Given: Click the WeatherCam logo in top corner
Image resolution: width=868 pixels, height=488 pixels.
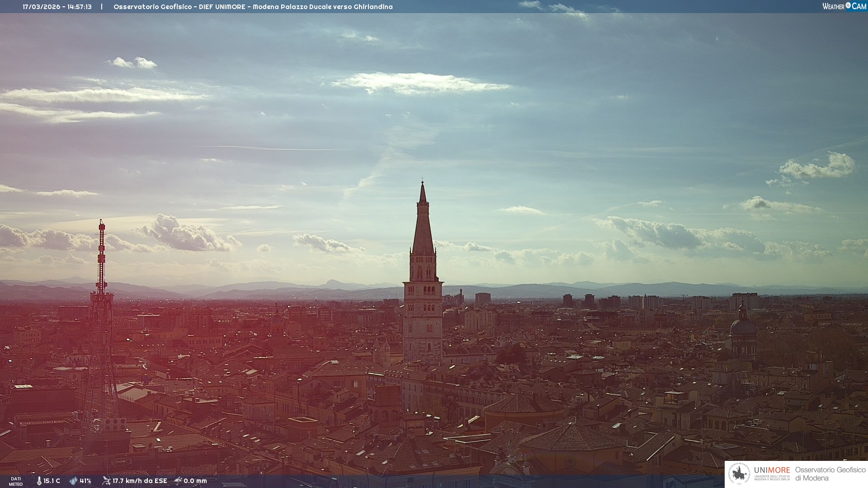Looking at the screenshot, I should pos(844,6).
